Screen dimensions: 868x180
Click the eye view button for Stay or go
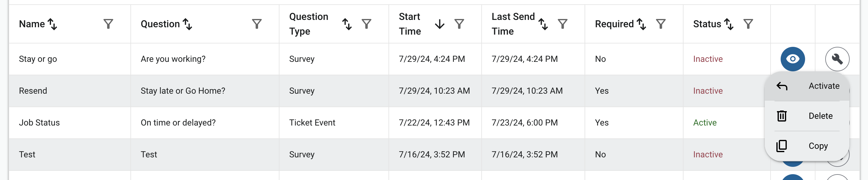point(793,59)
